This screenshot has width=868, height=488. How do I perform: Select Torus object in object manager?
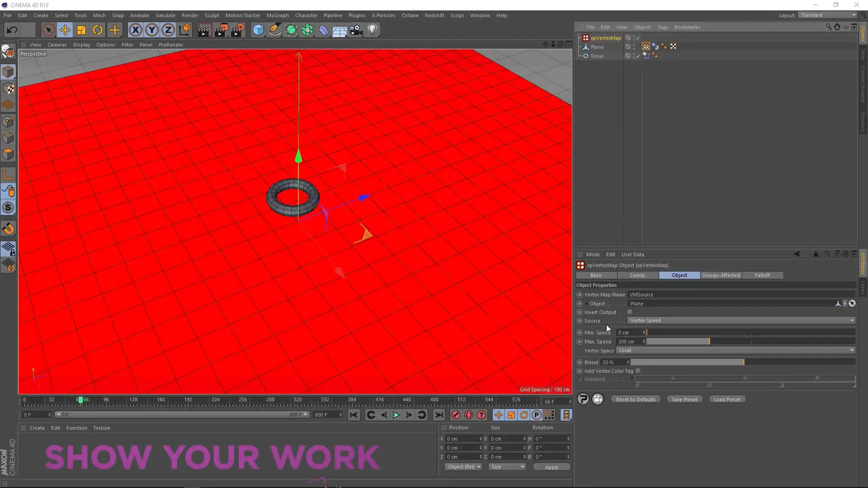pos(597,56)
